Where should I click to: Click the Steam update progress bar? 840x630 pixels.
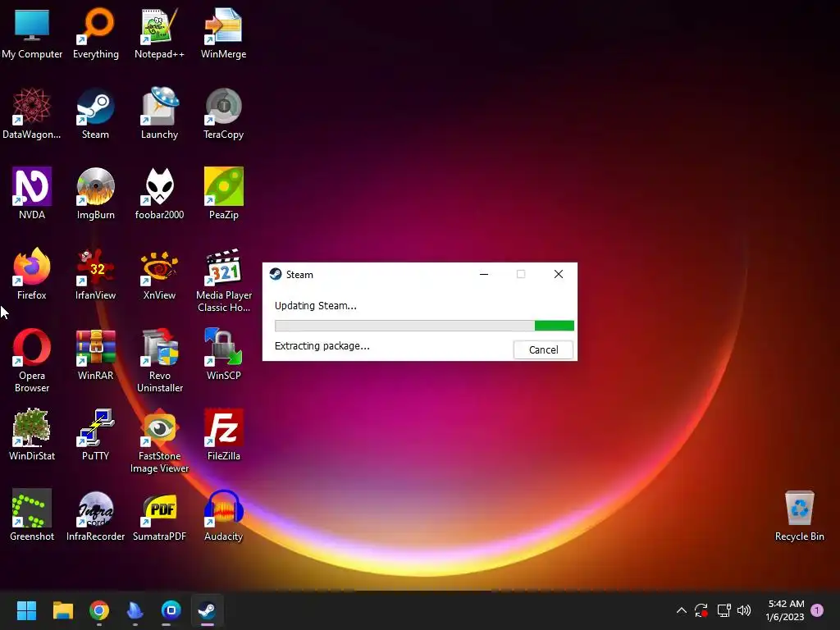click(x=424, y=326)
